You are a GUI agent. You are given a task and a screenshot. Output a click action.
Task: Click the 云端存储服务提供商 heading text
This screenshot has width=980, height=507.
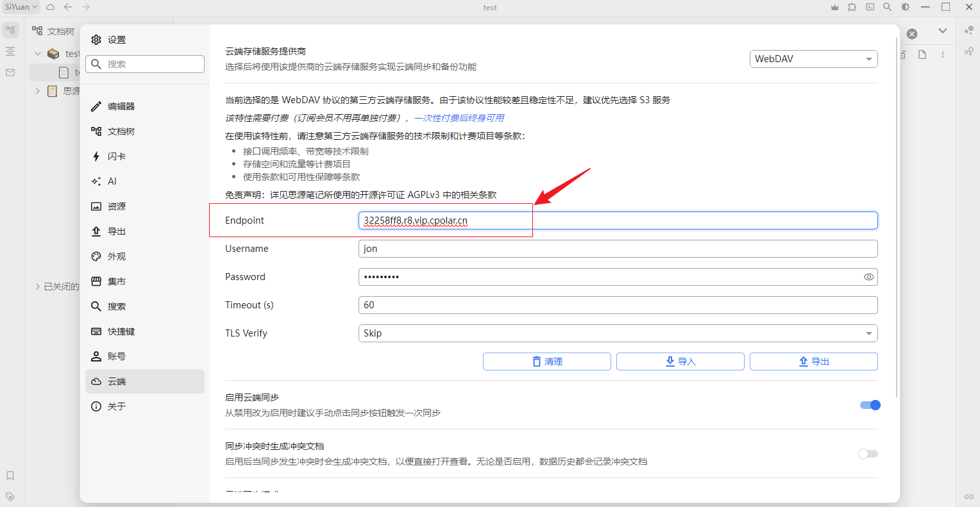click(266, 51)
